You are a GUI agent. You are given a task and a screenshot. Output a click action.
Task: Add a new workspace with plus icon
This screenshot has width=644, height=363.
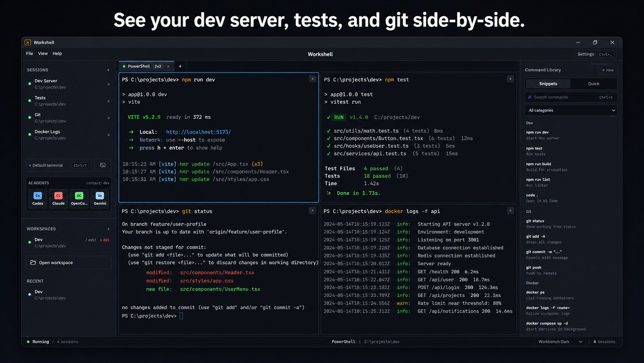pyautogui.click(x=108, y=229)
